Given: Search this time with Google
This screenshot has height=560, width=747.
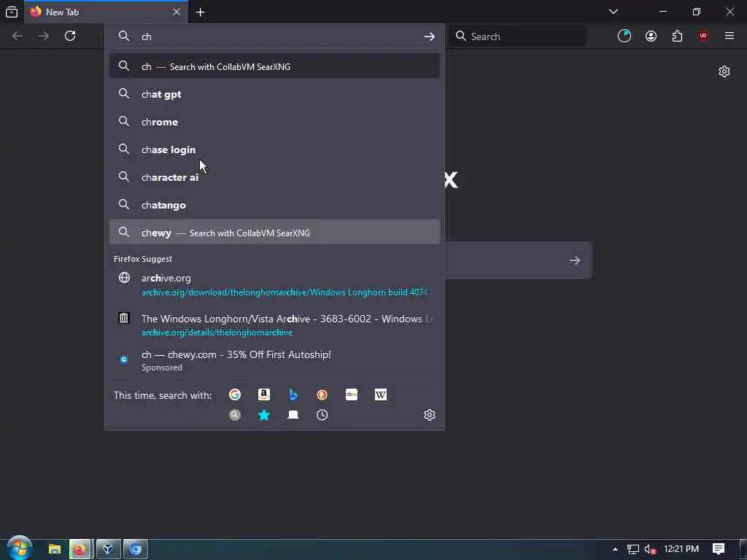Looking at the screenshot, I should (x=235, y=394).
